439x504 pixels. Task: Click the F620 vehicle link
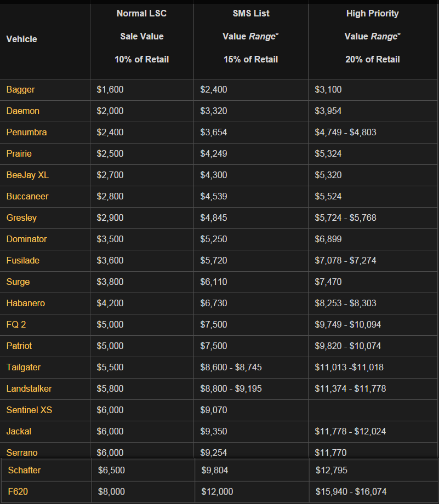[18, 491]
